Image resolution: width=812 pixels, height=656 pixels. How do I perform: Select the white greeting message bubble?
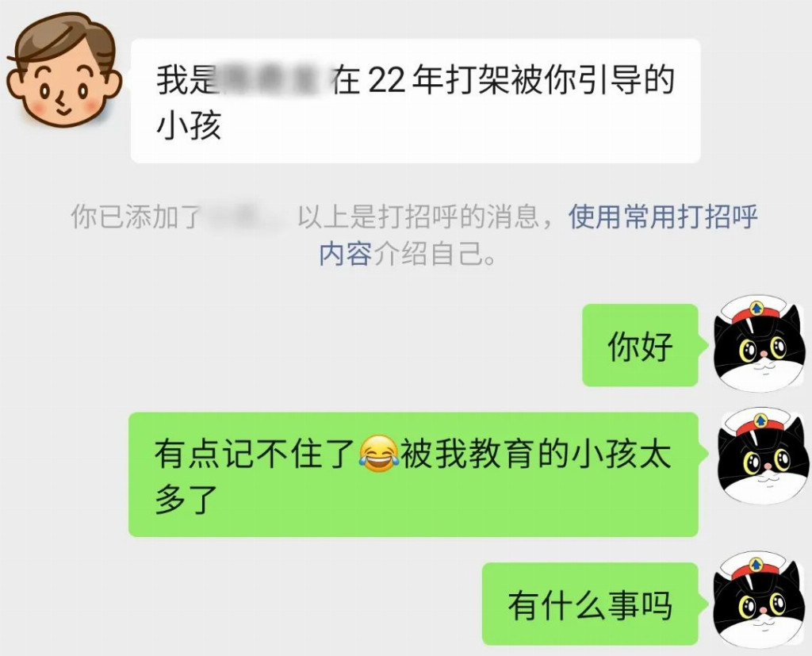pos(416,101)
